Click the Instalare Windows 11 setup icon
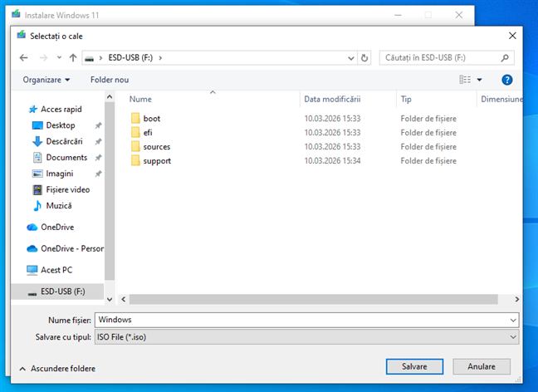 click(x=16, y=14)
